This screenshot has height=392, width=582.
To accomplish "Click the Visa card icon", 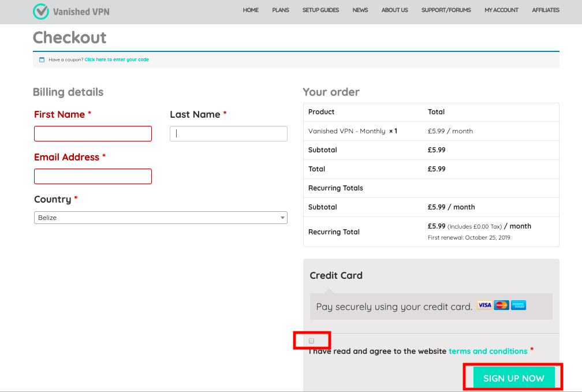I will tap(484, 305).
